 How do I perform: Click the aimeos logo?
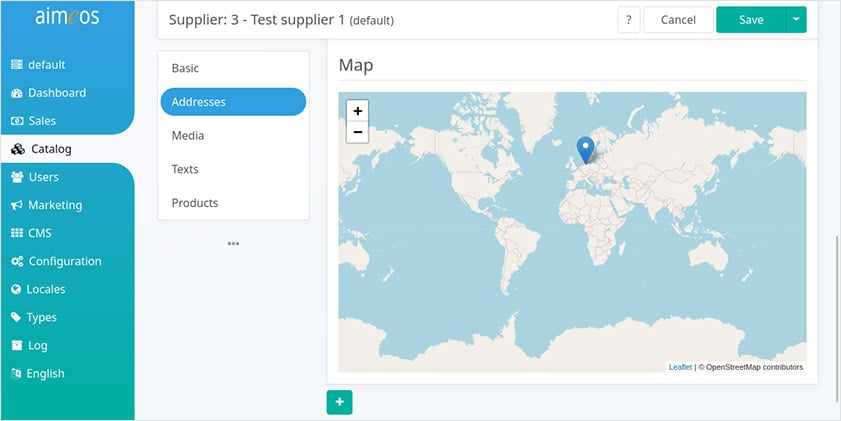(x=67, y=17)
